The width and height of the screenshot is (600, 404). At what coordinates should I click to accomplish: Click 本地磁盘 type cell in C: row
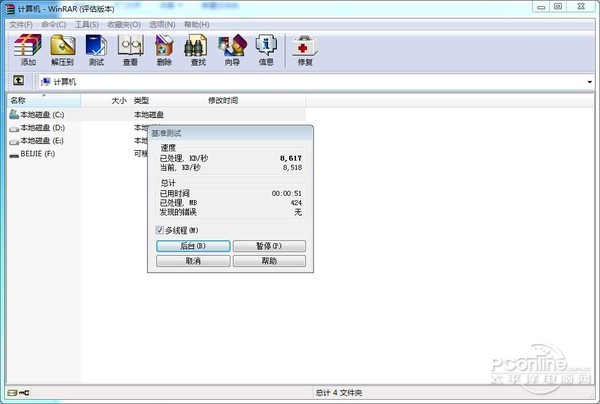149,114
